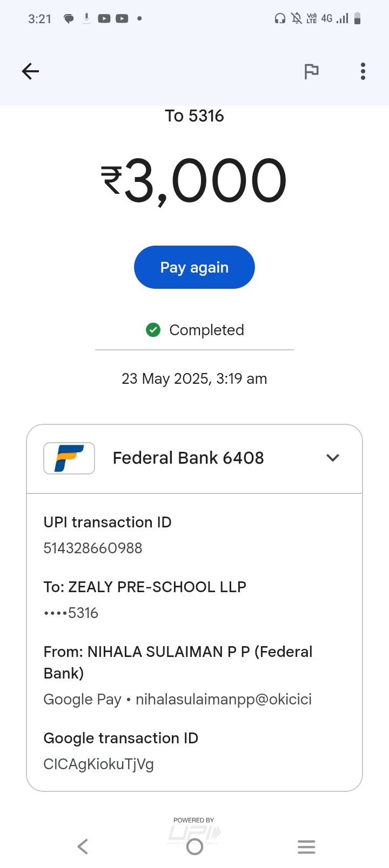Expand the Federal Bank 6408 chevron
This screenshot has height=868, width=389.
point(333,458)
